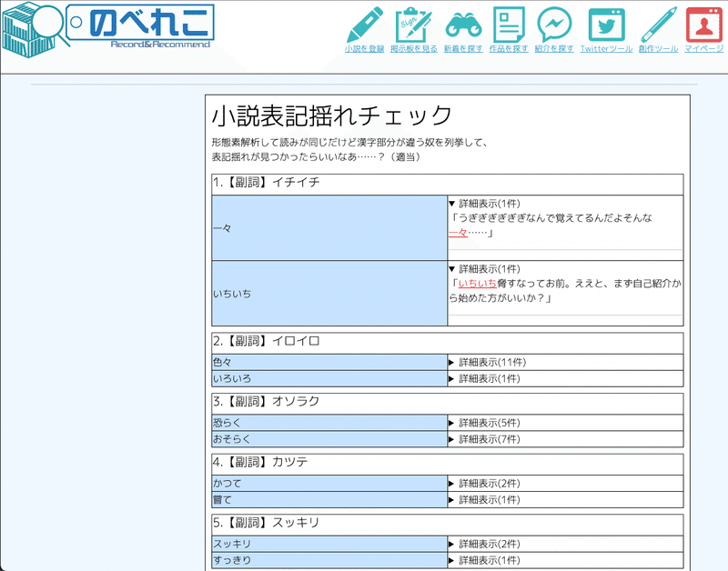
Task: Select the いろいろ blue cell
Action: [329, 378]
